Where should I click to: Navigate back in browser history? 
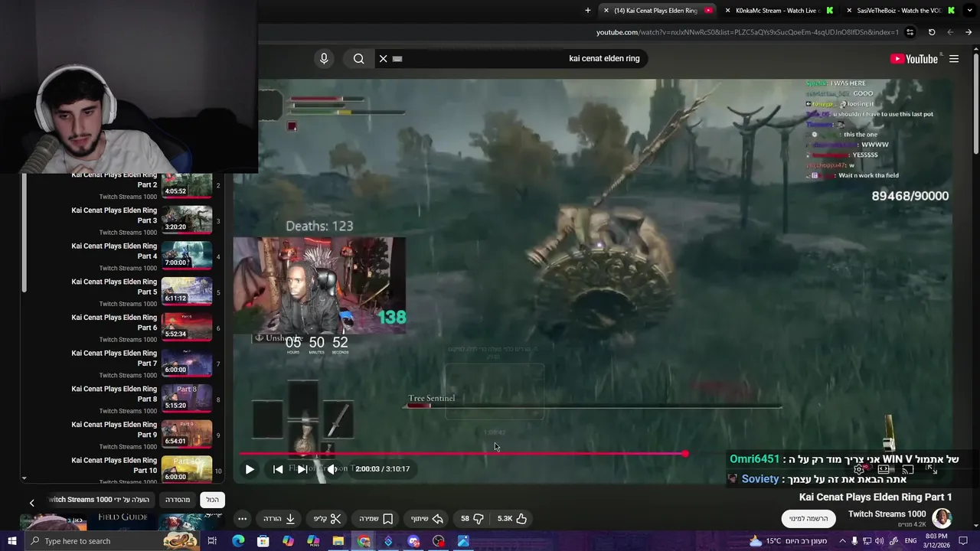(969, 33)
